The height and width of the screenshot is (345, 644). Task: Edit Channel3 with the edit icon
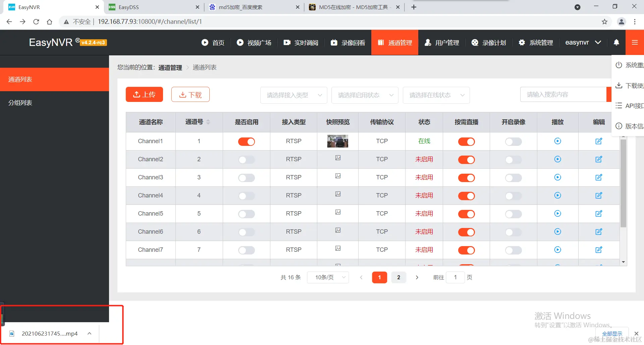coord(599,177)
